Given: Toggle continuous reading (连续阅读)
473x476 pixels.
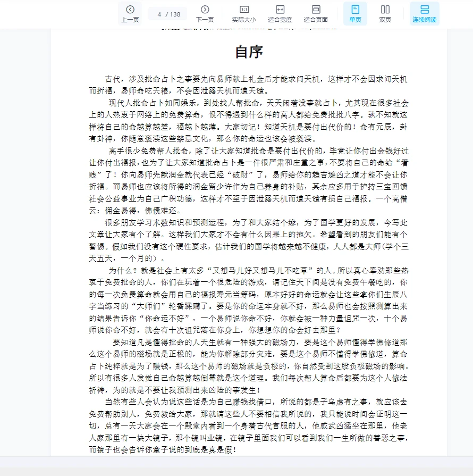Looking at the screenshot, I should [x=425, y=14].
